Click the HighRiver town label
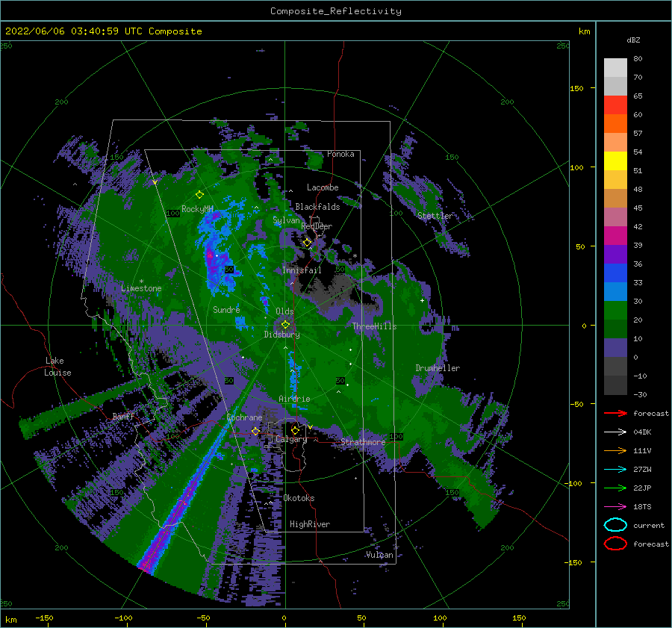672x628 pixels. coord(310,524)
